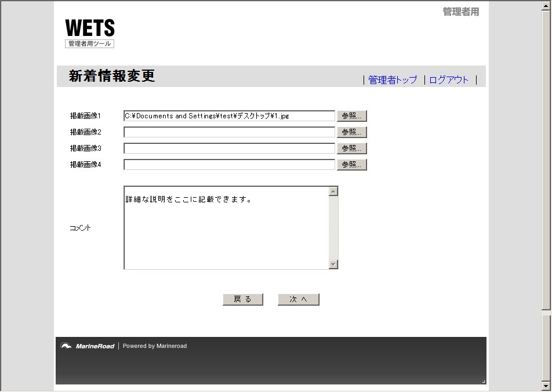
Task: Browse for a file for 掲載画像2
Action: [352, 132]
